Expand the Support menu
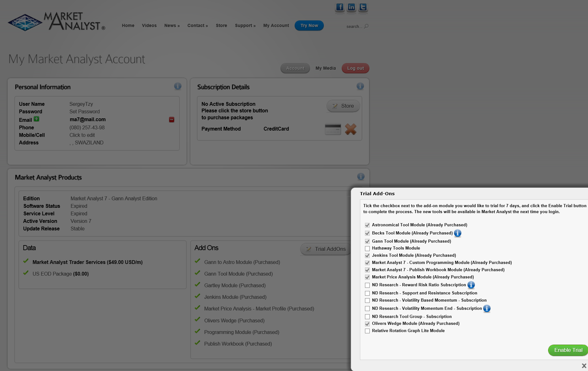 click(245, 25)
